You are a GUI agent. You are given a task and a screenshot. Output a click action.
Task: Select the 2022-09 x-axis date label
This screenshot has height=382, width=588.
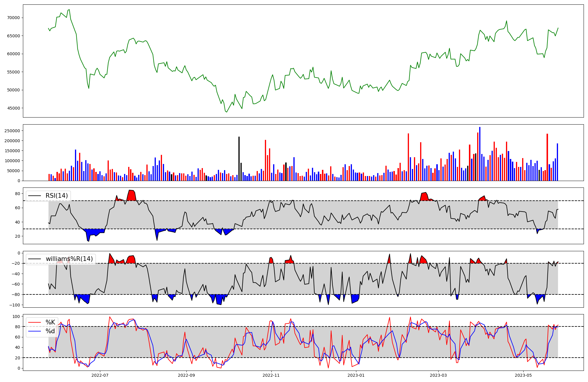click(186, 375)
